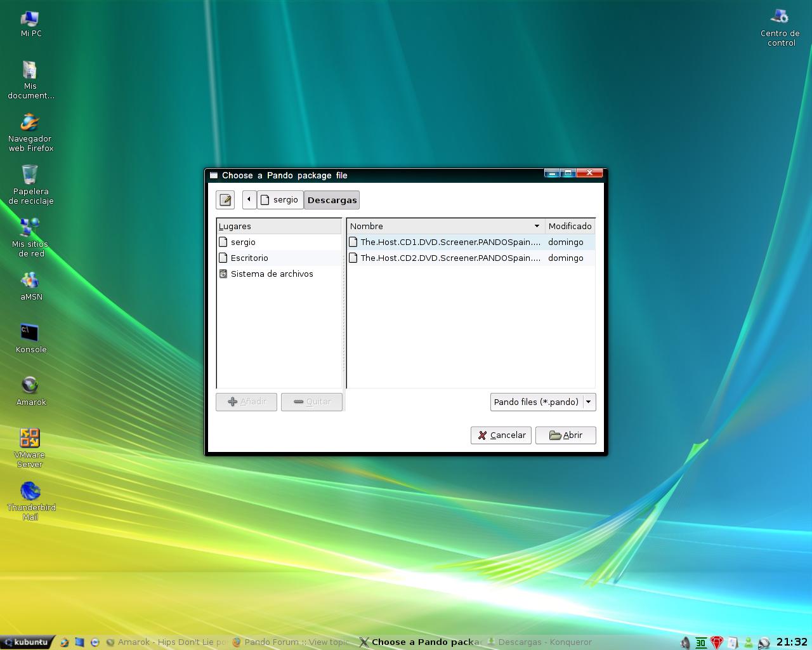
Task: Open Mis documentos desktop icon
Action: [x=30, y=80]
